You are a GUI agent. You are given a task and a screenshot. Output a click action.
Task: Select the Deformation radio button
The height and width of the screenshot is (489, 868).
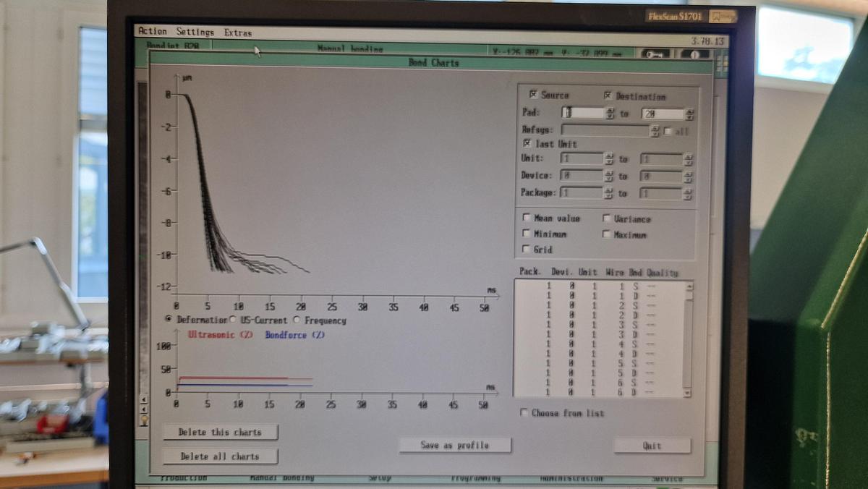pyautogui.click(x=169, y=319)
